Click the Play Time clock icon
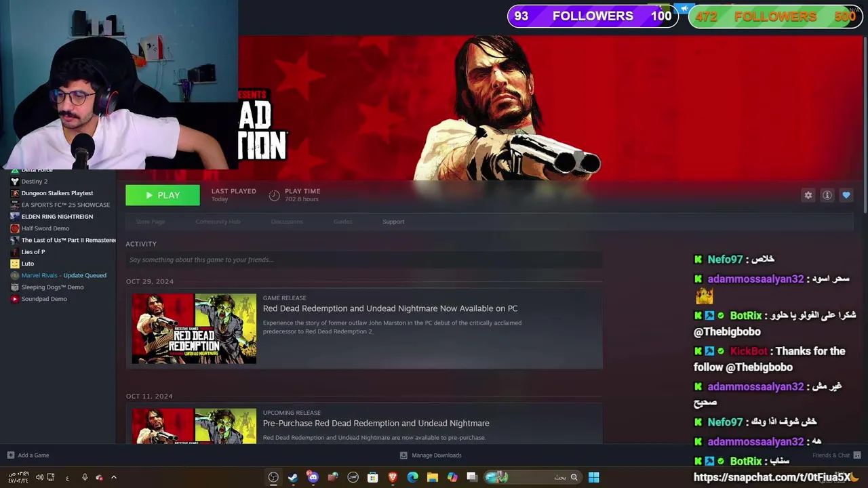This screenshot has width=868, height=488. (x=274, y=195)
